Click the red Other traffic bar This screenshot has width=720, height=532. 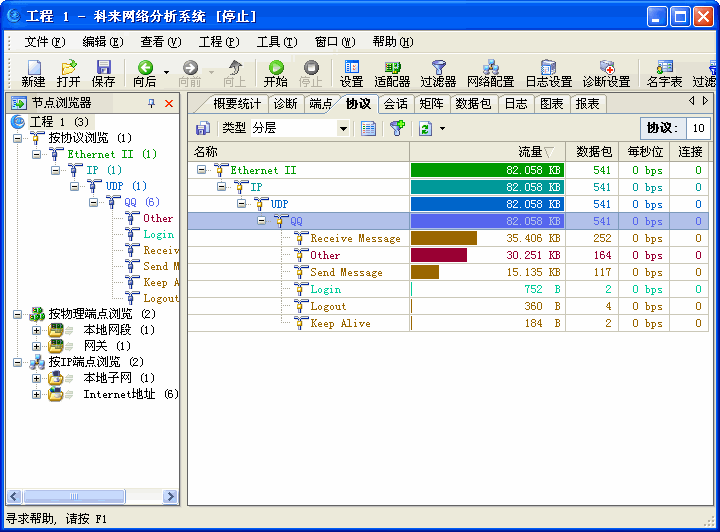tap(439, 255)
